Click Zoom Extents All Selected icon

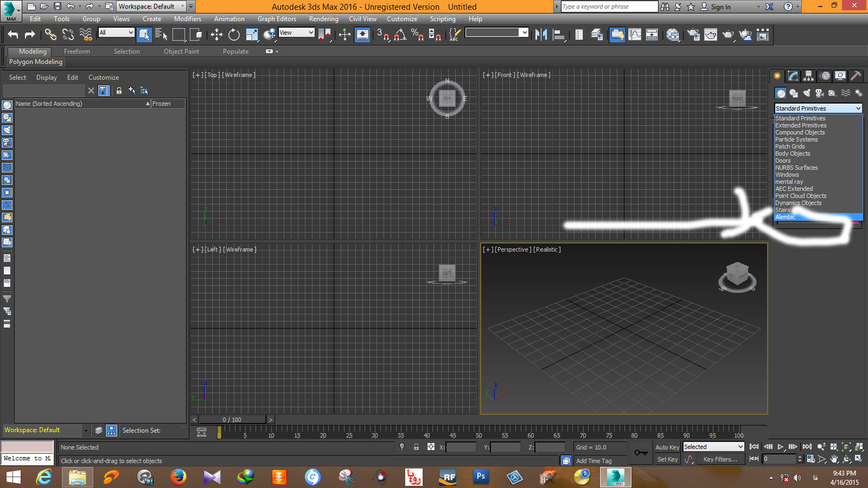coord(859,447)
